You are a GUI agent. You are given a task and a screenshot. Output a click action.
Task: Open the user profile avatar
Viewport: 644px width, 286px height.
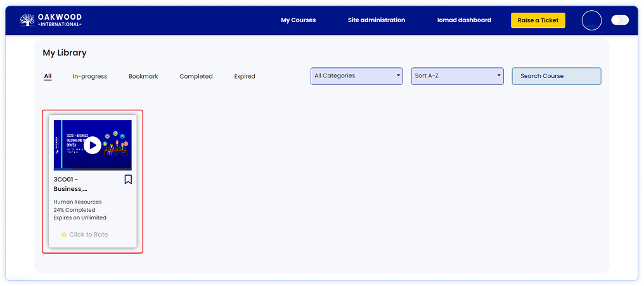click(x=592, y=20)
